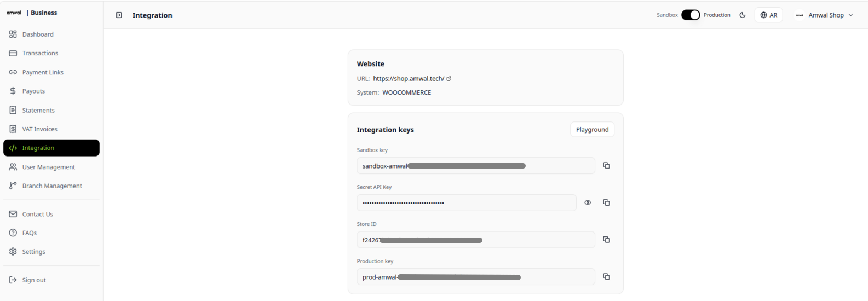Navigate to Payouts
The width and height of the screenshot is (868, 301).
pyautogui.click(x=51, y=91)
